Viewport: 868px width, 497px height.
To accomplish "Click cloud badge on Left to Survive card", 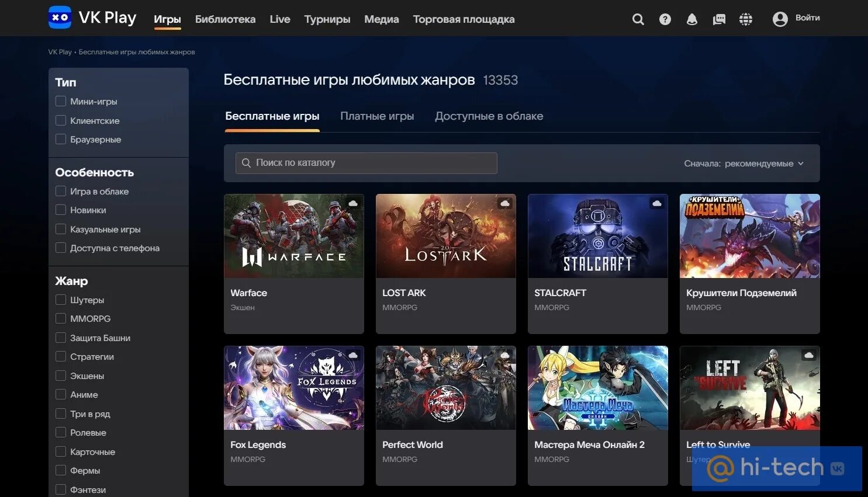I will pyautogui.click(x=809, y=355).
